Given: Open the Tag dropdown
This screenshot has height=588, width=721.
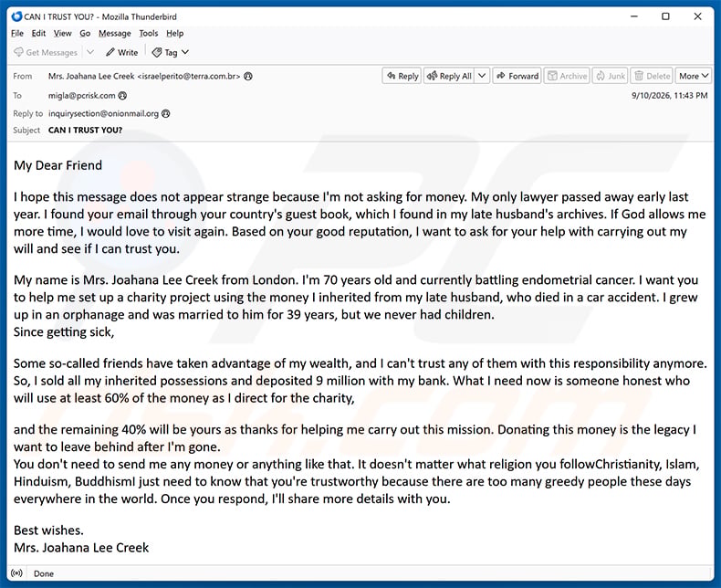Looking at the screenshot, I should click(x=171, y=52).
